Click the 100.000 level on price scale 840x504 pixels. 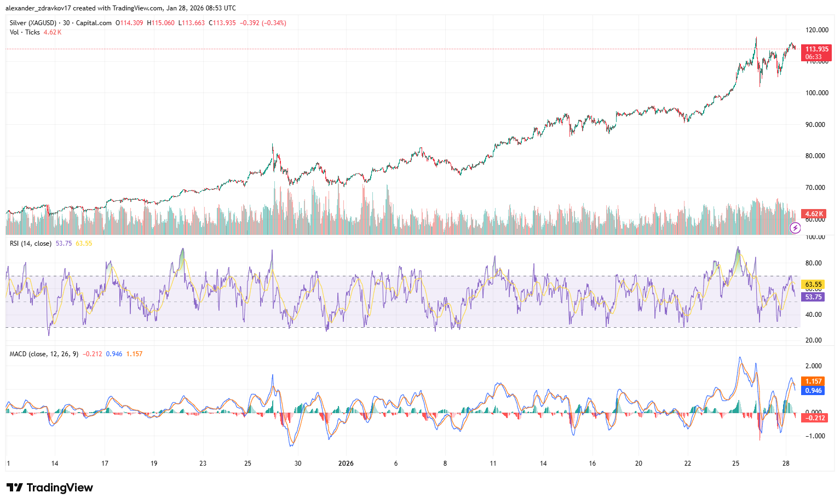click(x=816, y=93)
